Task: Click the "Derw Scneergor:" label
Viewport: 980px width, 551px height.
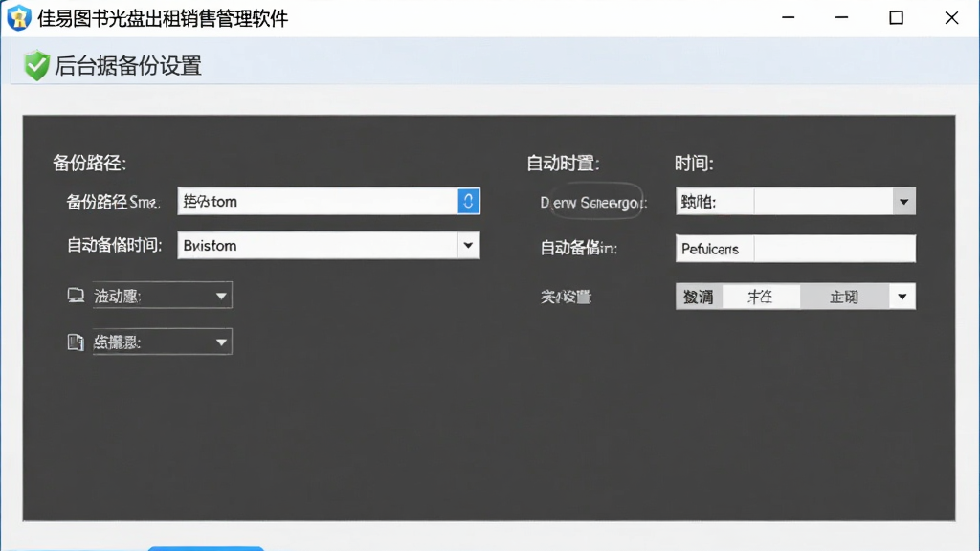Action: (593, 203)
